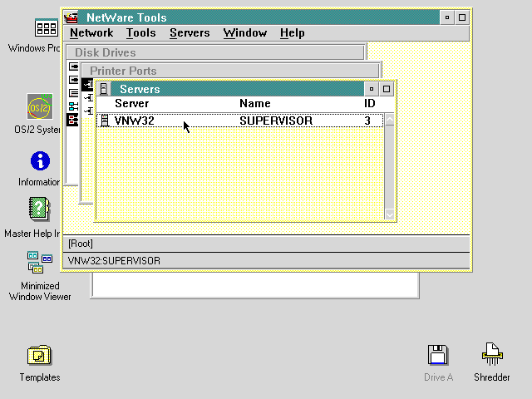Screen dimensions: 532x399
Task: Open the OS/2 System desktop icon
Action: pos(40,107)
